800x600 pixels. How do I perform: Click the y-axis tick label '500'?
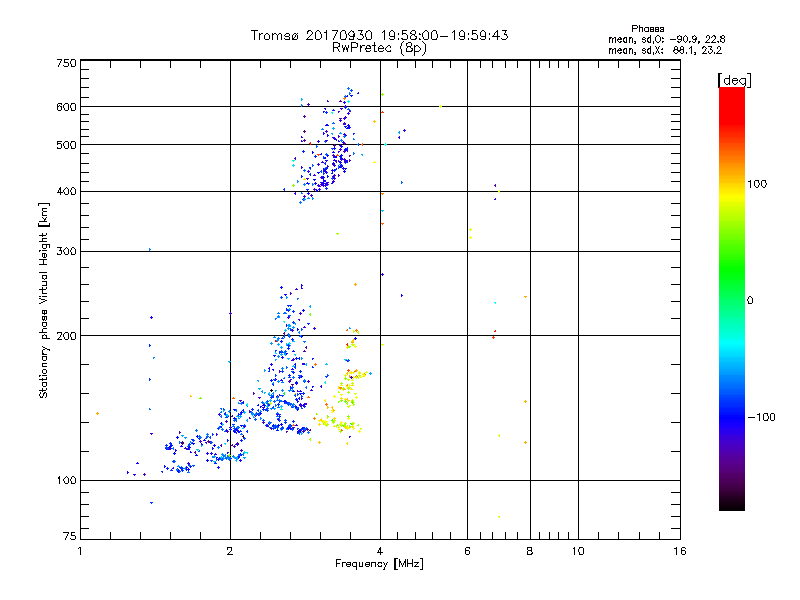(x=66, y=145)
